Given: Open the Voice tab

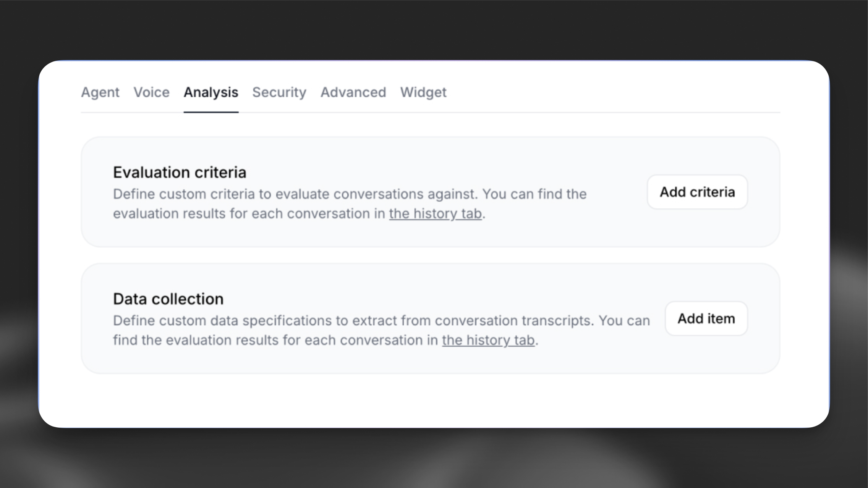Looking at the screenshot, I should (x=151, y=92).
